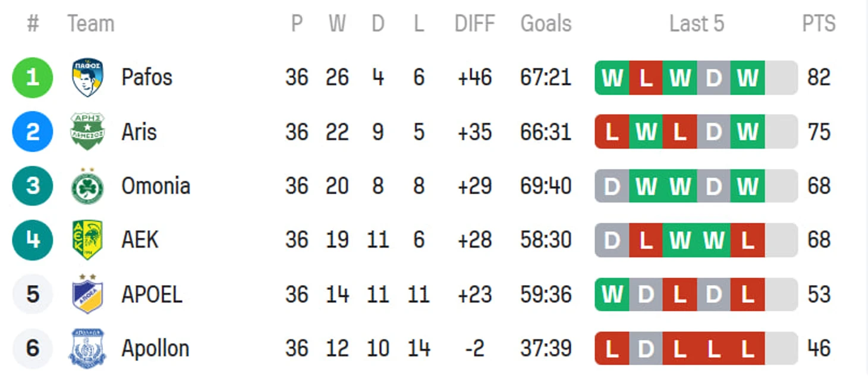Viewport: 868px width, 386px height.
Task: Select the blue rank 2 badge
Action: click(33, 131)
